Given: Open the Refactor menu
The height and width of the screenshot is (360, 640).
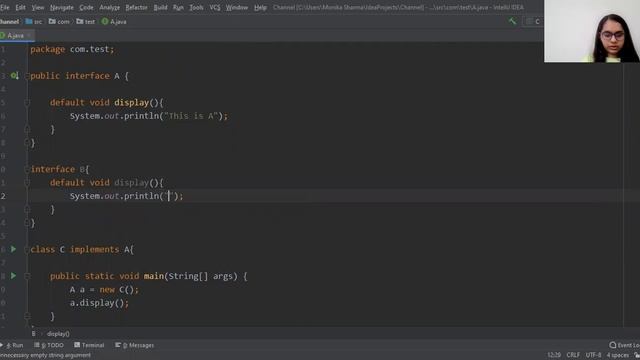Looking at the screenshot, I should 136,7.
